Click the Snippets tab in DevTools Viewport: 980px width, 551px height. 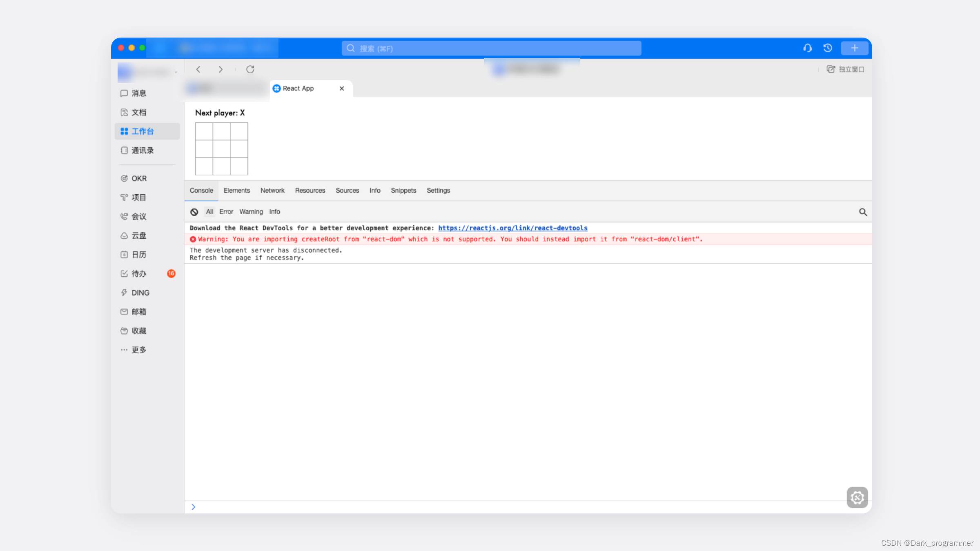403,190
